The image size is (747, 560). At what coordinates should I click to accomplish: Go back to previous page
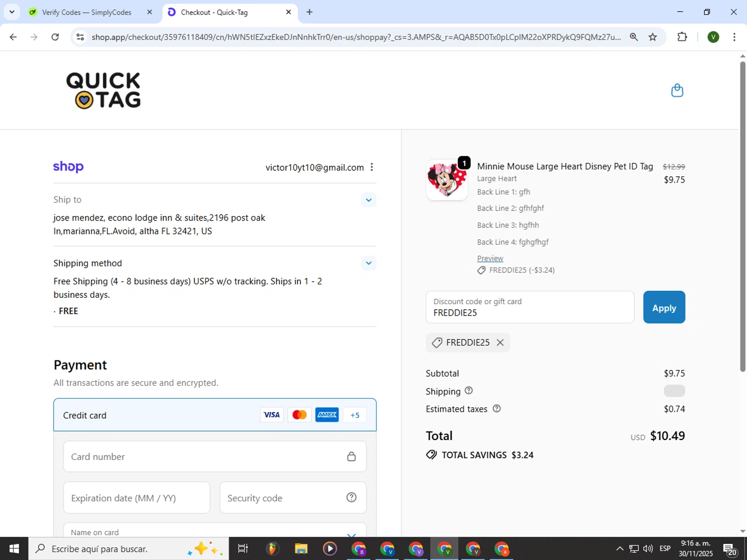click(x=13, y=37)
